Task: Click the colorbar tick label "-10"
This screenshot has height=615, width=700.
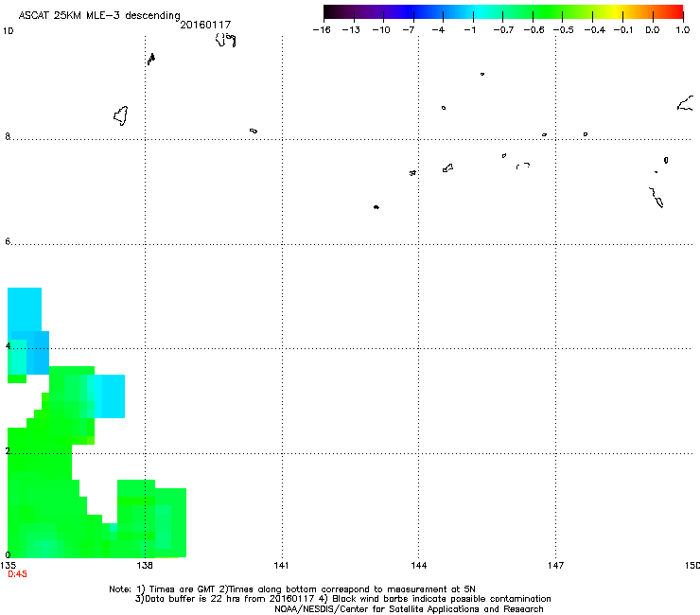Action: click(381, 30)
